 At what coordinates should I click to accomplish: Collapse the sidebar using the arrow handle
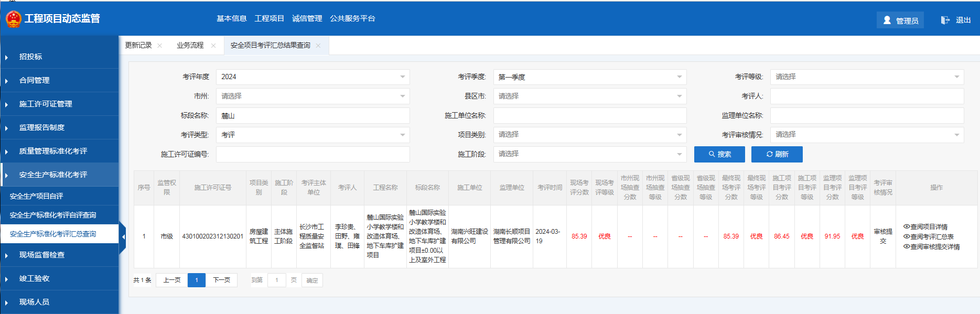[123, 237]
